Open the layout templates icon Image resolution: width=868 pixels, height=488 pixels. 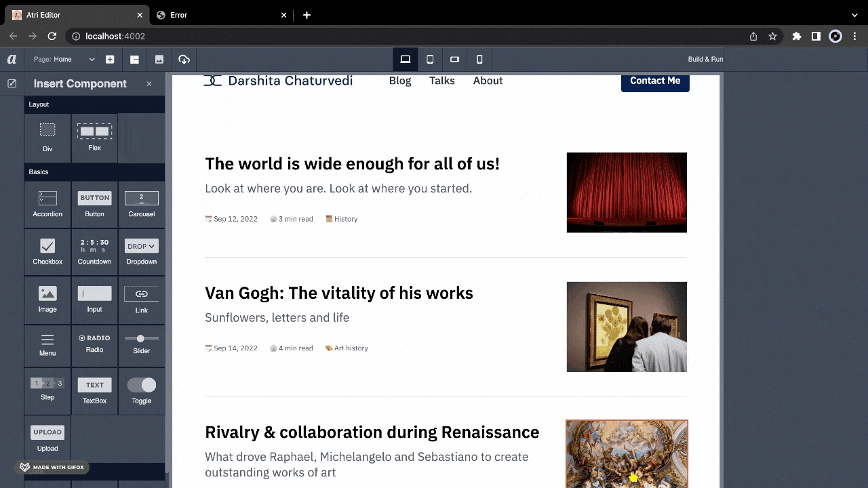(134, 60)
